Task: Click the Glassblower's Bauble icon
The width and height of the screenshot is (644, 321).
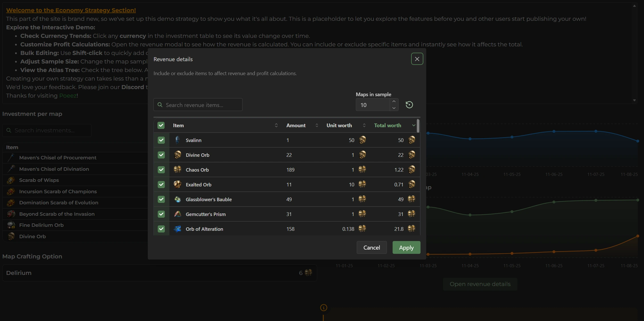Action: pos(177,199)
